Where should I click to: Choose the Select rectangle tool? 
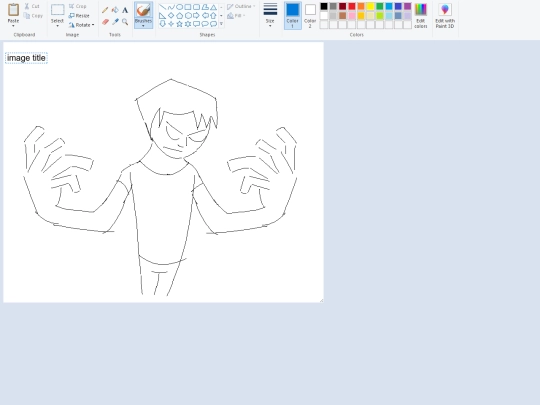(58, 10)
